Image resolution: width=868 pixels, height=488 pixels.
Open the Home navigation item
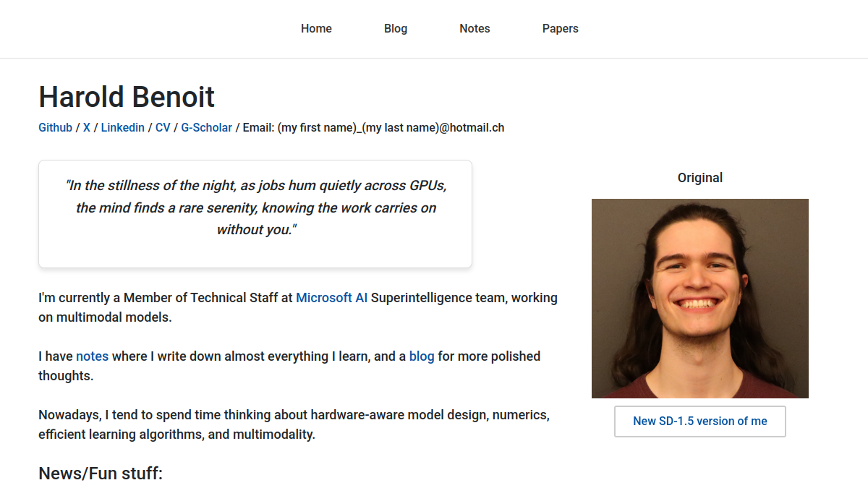316,29
